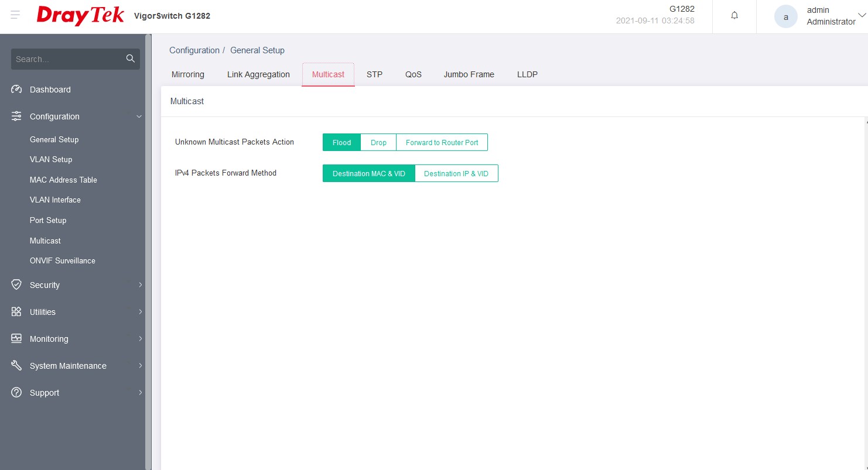868x470 pixels.
Task: Open VLAN Setup in sidebar
Action: point(51,159)
